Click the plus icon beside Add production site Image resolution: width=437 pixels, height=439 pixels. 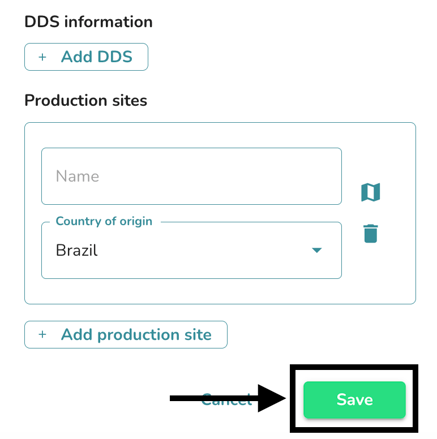coord(42,334)
